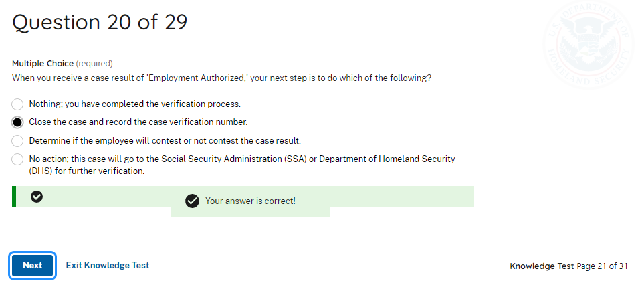Click the Next button
The width and height of the screenshot is (644, 297).
[x=32, y=265]
